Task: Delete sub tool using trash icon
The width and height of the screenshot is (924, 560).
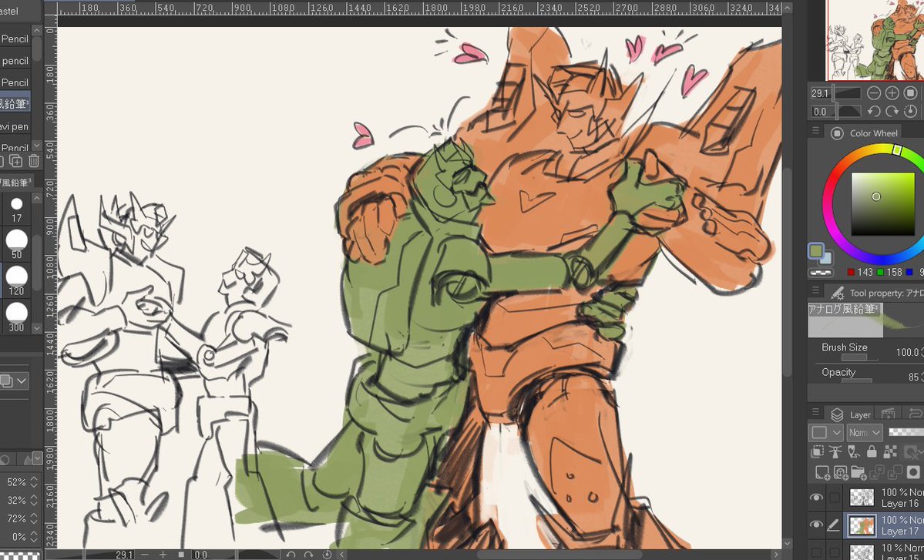Action: click(34, 161)
